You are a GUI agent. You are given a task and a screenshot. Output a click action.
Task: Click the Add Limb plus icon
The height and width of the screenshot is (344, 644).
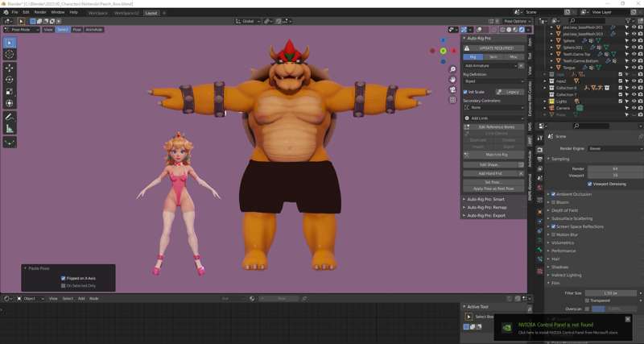click(x=467, y=118)
